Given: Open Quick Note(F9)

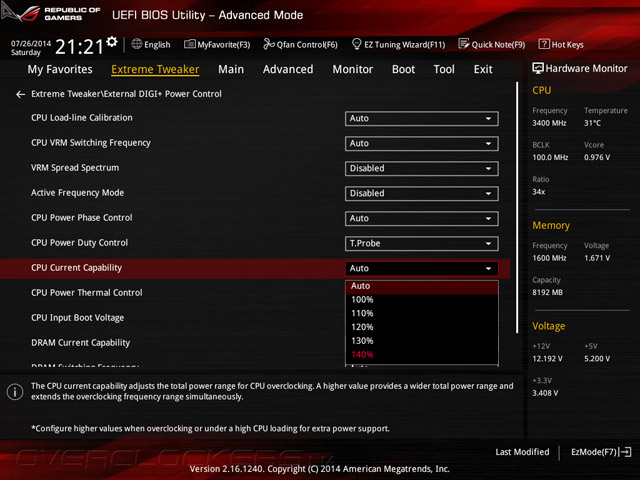Looking at the screenshot, I should [x=492, y=44].
